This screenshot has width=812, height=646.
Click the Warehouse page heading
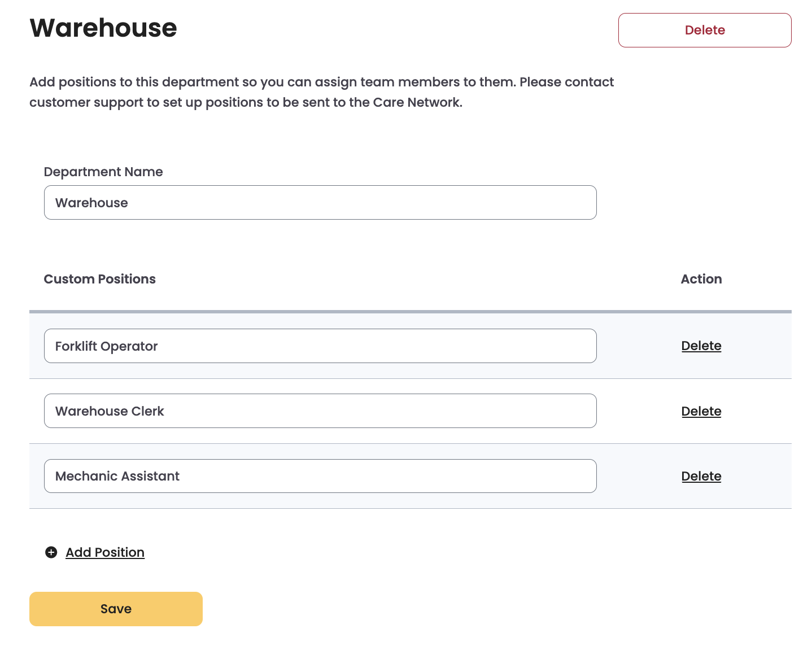[x=103, y=28]
